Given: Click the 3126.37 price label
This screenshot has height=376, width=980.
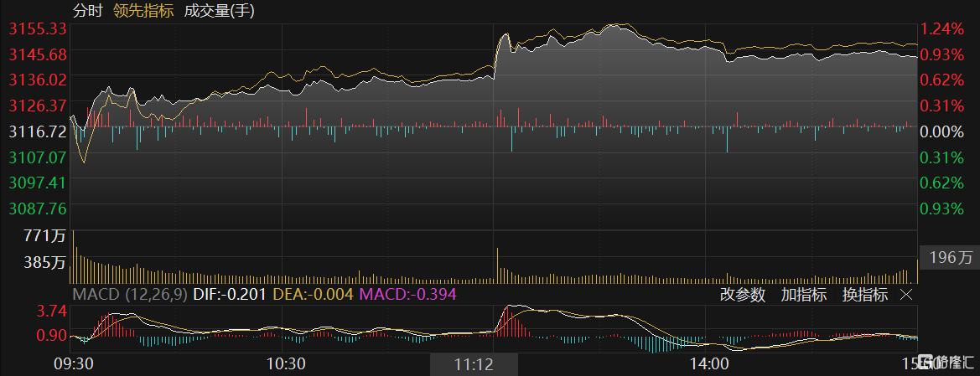Looking at the screenshot, I should [x=38, y=106].
